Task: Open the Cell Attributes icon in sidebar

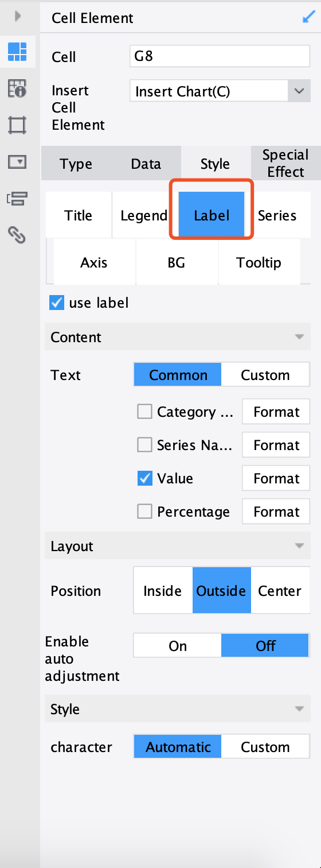Action: click(x=17, y=88)
